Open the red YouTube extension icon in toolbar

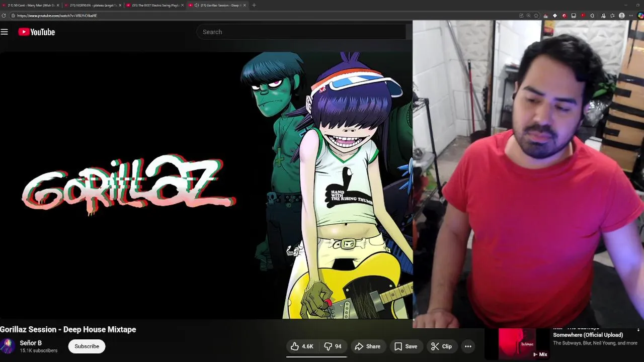(583, 16)
